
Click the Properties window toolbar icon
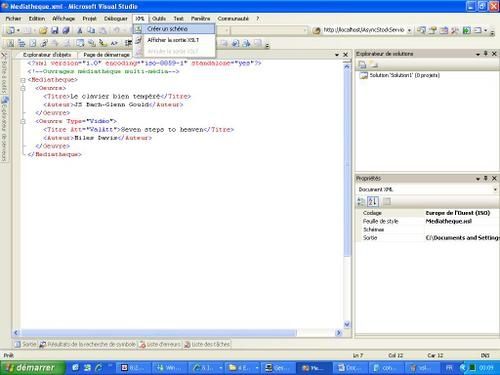[x=433, y=30]
